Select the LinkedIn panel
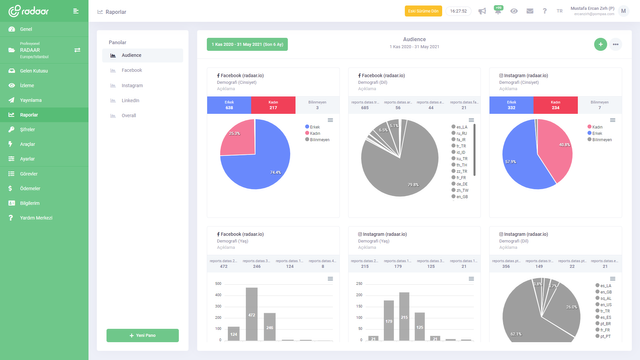 click(x=142, y=100)
